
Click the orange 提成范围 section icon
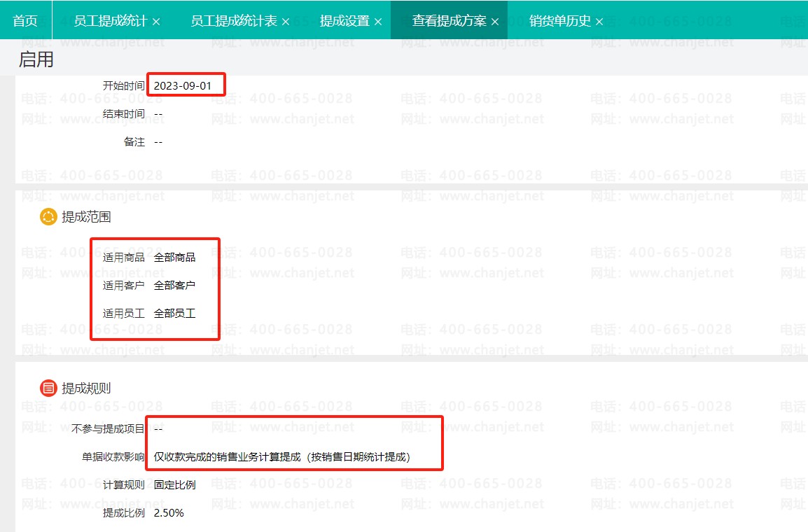(48, 217)
